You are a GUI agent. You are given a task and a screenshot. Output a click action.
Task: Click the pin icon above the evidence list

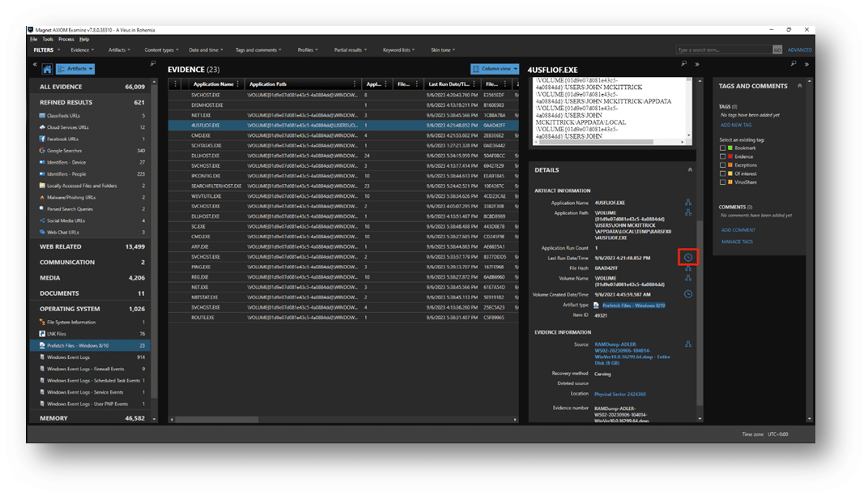click(x=152, y=64)
